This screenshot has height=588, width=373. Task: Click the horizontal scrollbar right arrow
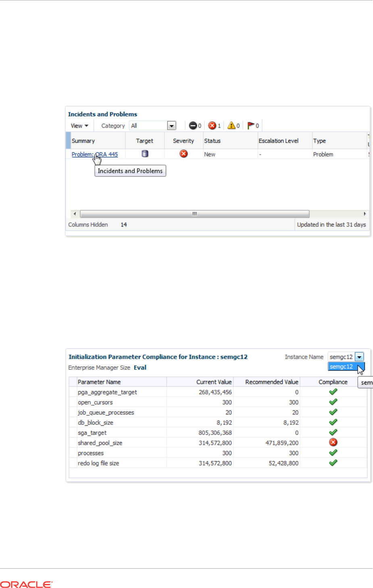[365, 214]
